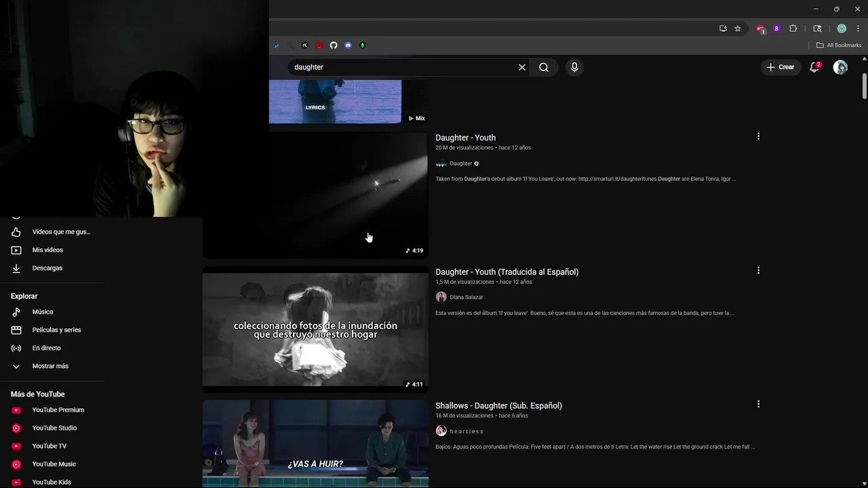868x488 pixels.
Task: Open Vídeos que me gustan in sidebar
Action: [61, 232]
